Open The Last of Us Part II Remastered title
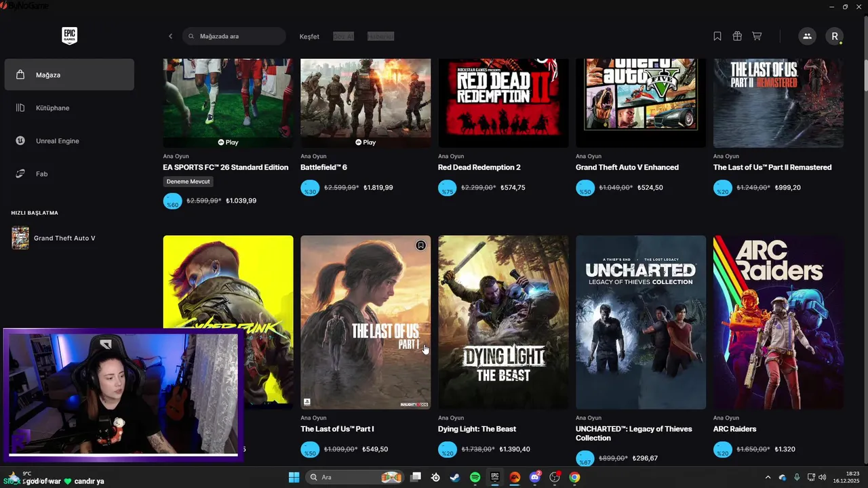This screenshot has width=868, height=488. point(772,167)
